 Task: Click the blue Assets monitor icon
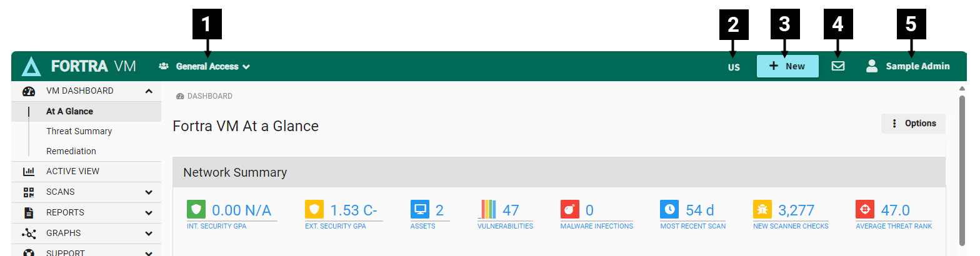click(420, 210)
